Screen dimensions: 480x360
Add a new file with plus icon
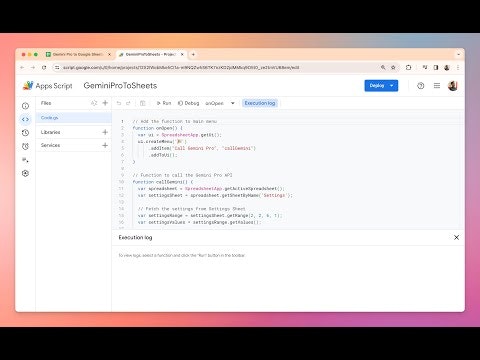pos(105,103)
